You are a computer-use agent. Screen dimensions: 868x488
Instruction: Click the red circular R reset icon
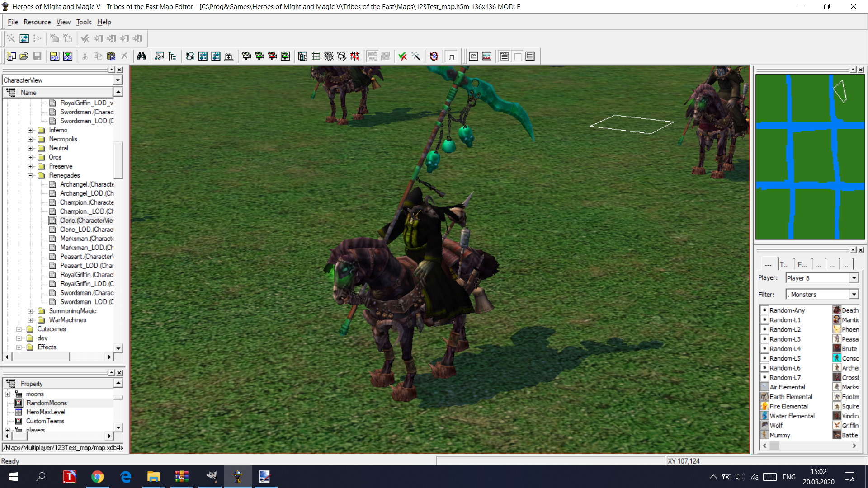(434, 56)
